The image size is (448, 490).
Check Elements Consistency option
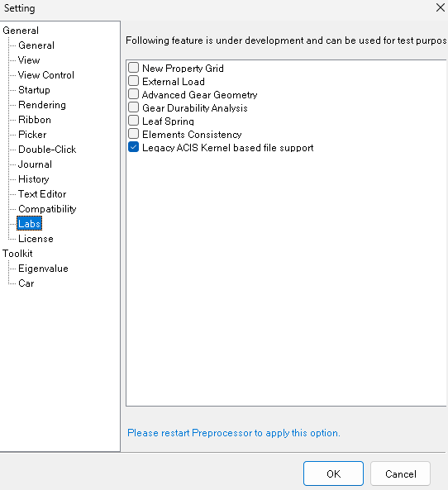134,134
